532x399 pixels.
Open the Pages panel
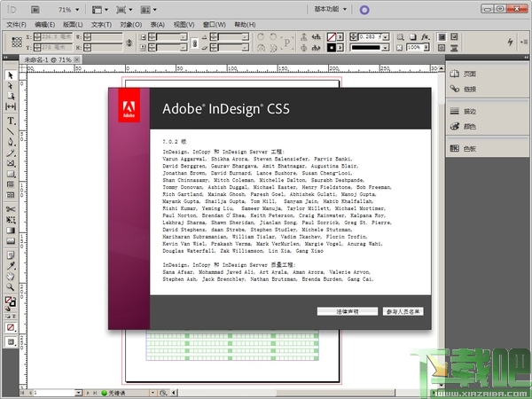pyautogui.click(x=463, y=74)
